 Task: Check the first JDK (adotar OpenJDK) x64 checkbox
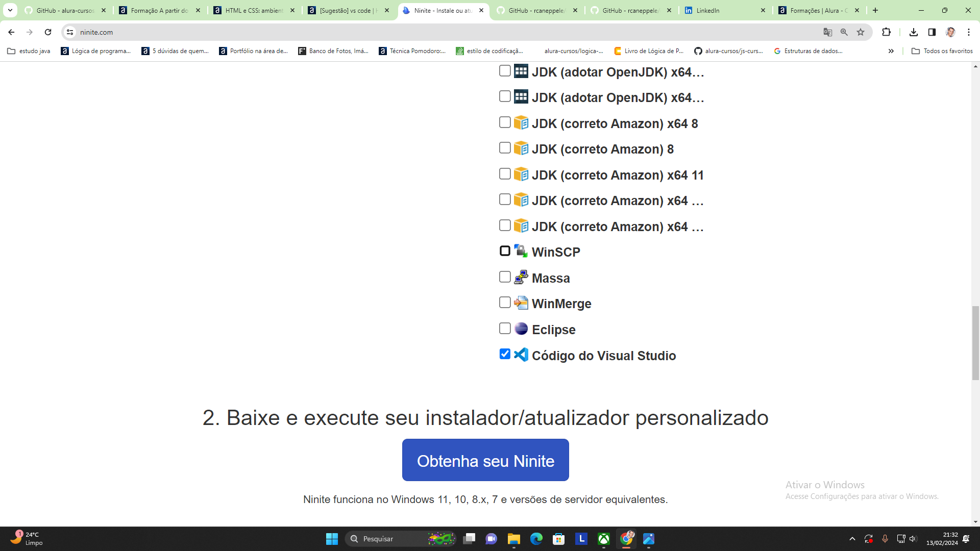coord(505,71)
